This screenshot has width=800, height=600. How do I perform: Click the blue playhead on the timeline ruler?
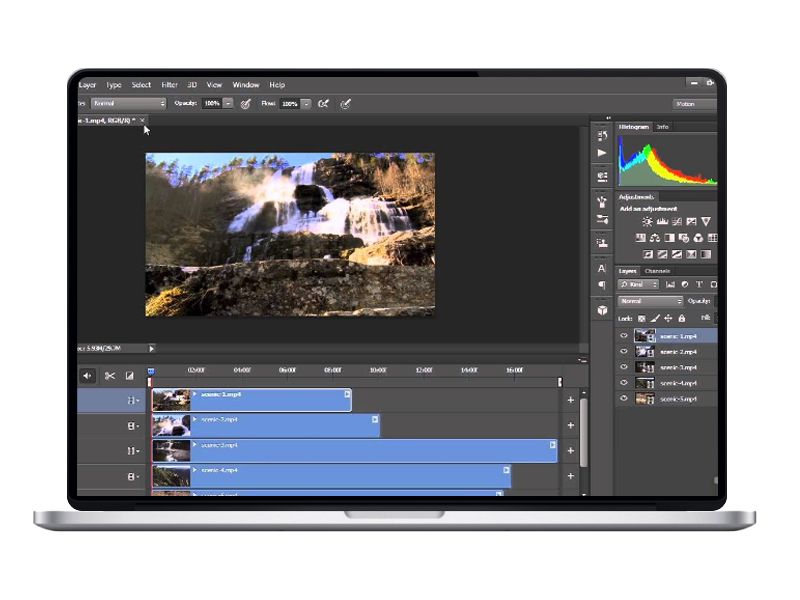[150, 371]
